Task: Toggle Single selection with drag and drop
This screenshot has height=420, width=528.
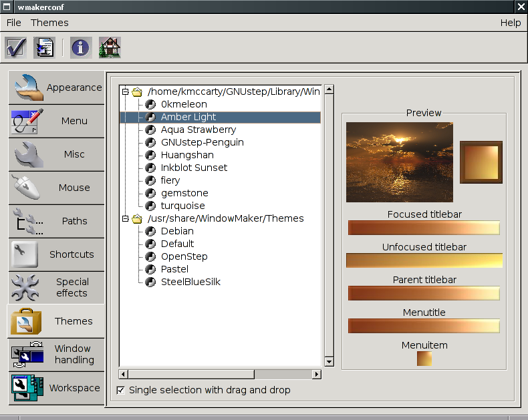Action: click(x=121, y=390)
